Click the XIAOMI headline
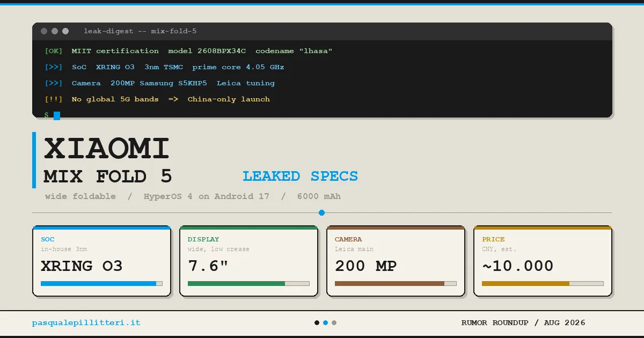This screenshot has height=338, width=644. pyautogui.click(x=107, y=149)
